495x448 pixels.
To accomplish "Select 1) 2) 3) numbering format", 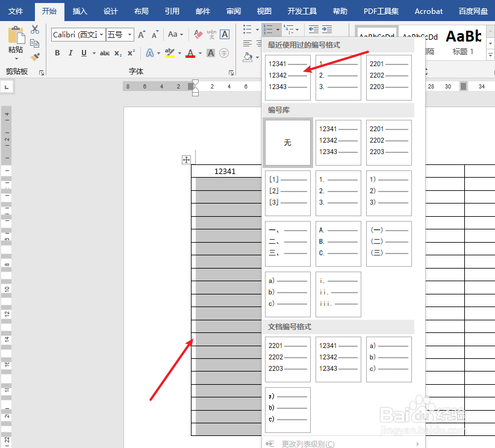I will tap(388, 193).
